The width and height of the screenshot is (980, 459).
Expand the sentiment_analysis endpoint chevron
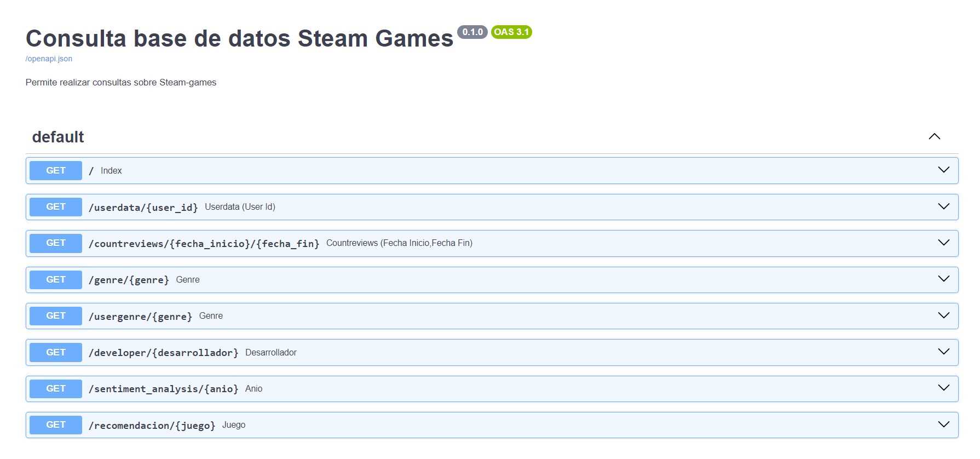(943, 388)
